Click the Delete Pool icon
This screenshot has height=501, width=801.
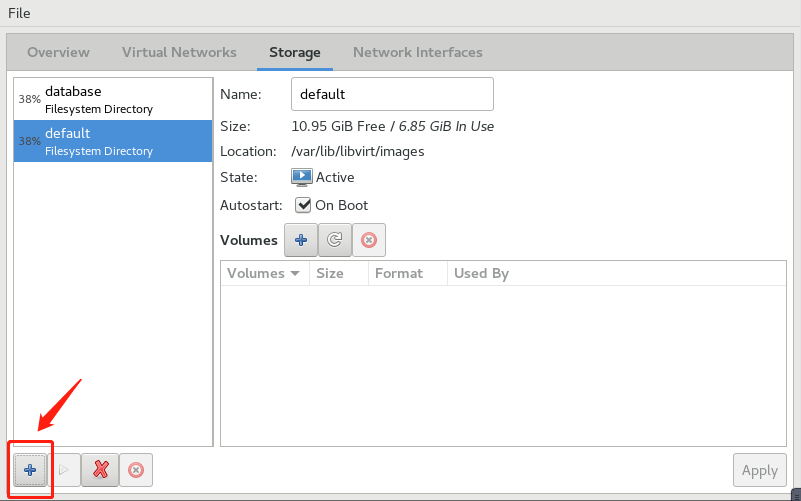click(x=135, y=469)
